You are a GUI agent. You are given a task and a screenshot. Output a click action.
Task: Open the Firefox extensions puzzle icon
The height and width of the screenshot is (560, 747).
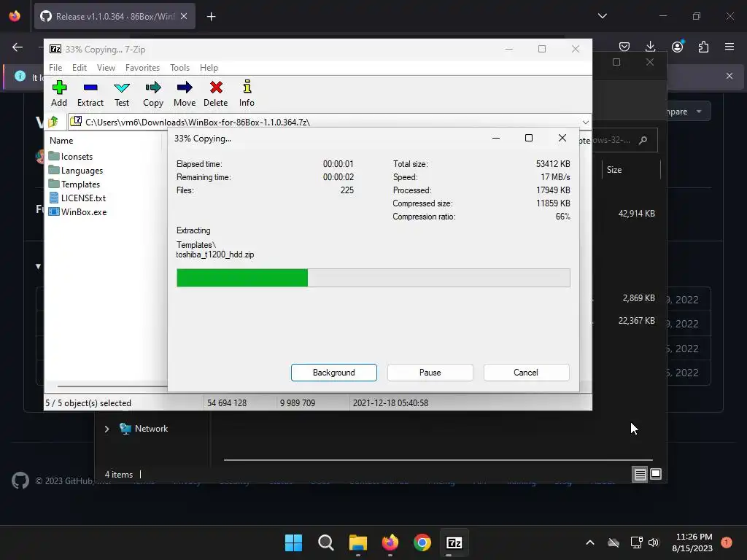pyautogui.click(x=703, y=47)
